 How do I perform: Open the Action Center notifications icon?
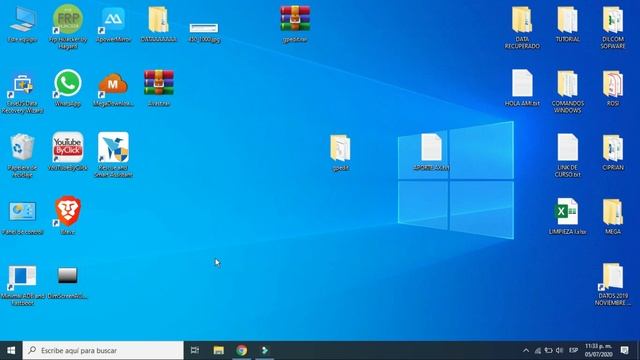(624, 350)
